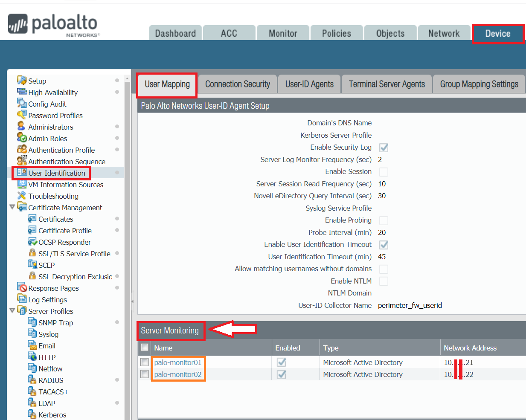The width and height of the screenshot is (526, 420).
Task: Toggle Enable User Identification Timeout checkbox
Action: tap(384, 245)
